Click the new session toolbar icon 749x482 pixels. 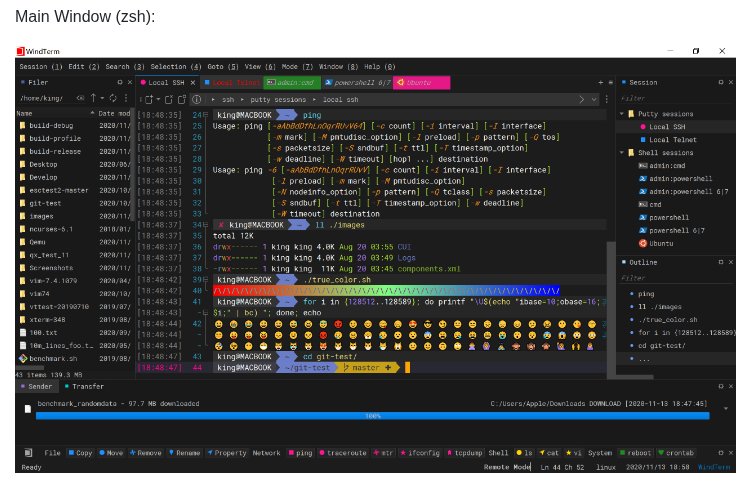(x=149, y=99)
